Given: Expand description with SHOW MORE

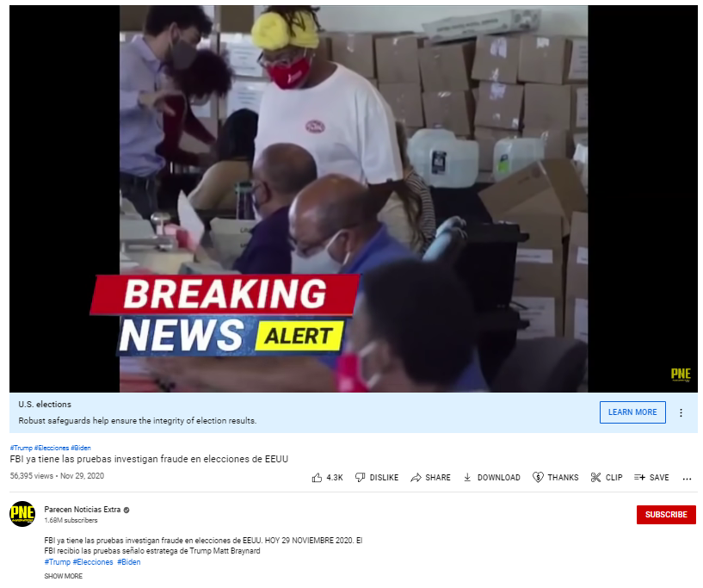Looking at the screenshot, I should click(63, 576).
